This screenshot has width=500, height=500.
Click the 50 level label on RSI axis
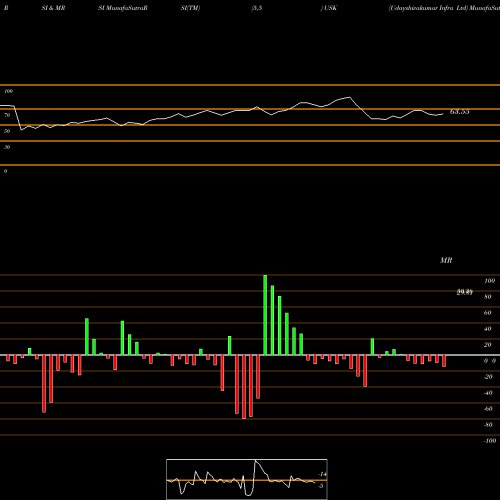pyautogui.click(x=7, y=131)
